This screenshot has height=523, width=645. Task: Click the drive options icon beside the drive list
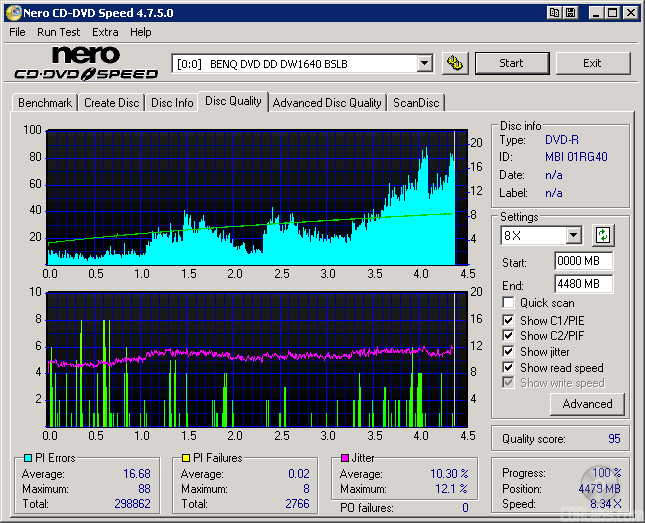coord(455,63)
